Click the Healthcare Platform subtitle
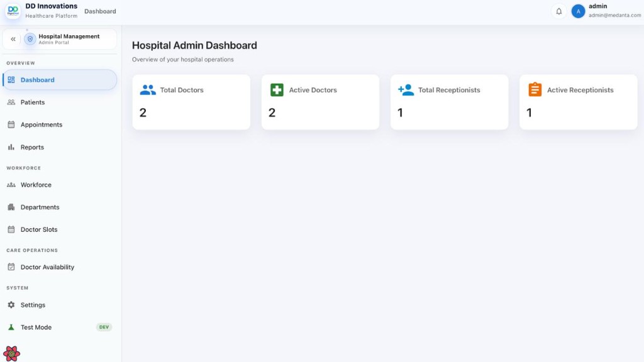The height and width of the screenshot is (362, 644). point(52,16)
